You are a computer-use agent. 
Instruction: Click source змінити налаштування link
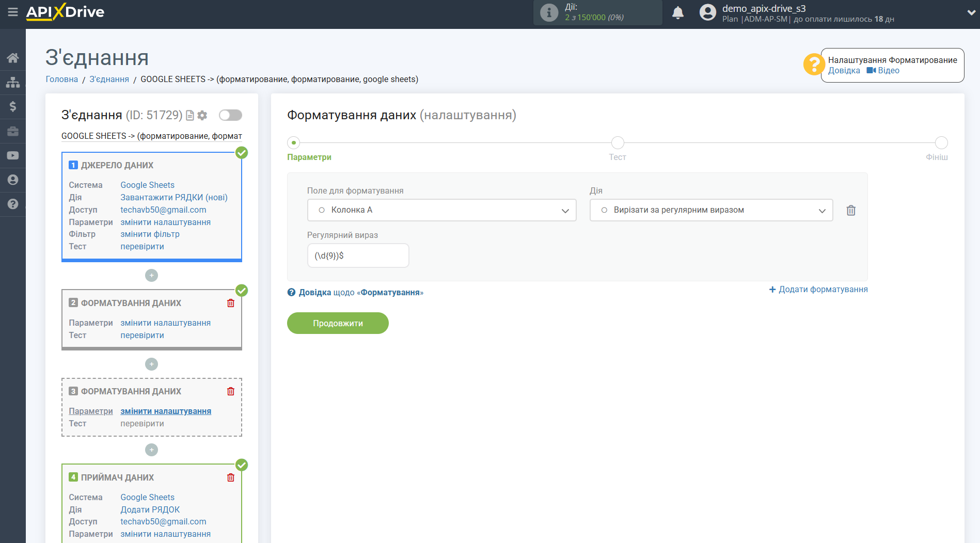click(166, 222)
